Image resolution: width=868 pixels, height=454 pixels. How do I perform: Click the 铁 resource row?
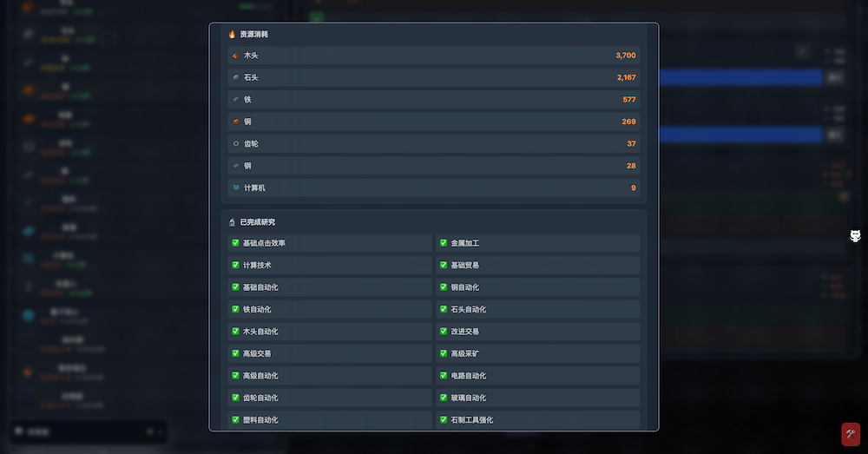(434, 100)
